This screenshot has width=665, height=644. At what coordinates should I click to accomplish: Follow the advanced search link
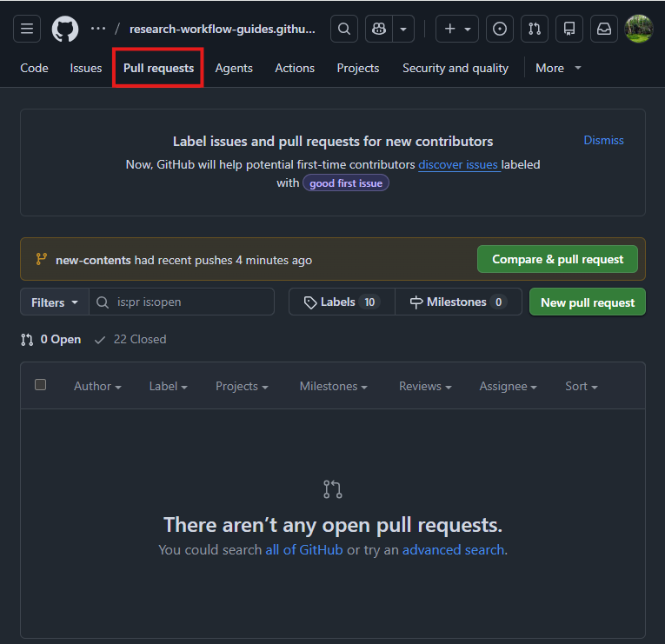coord(453,550)
